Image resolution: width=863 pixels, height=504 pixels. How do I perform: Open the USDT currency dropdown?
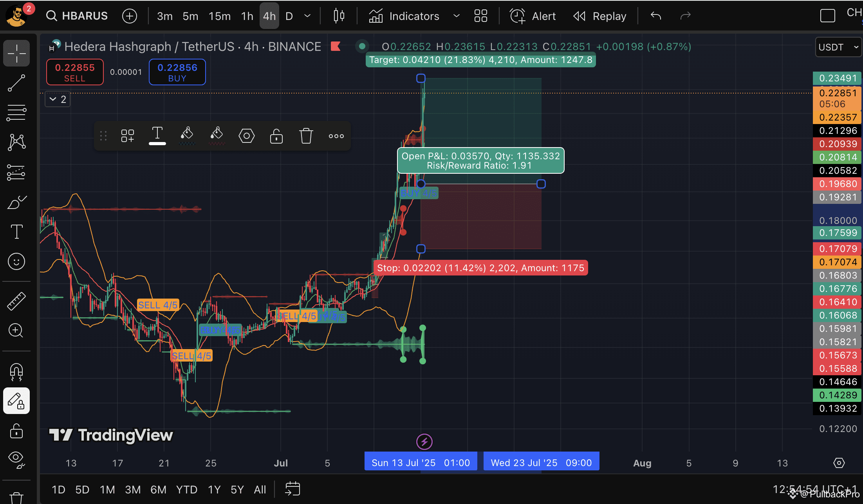click(x=838, y=47)
